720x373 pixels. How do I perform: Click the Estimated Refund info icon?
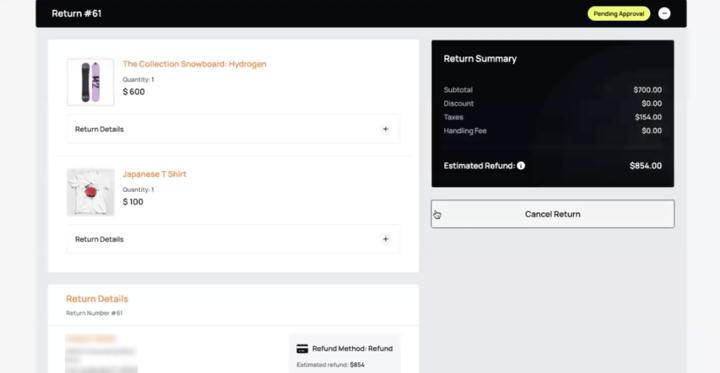point(521,166)
